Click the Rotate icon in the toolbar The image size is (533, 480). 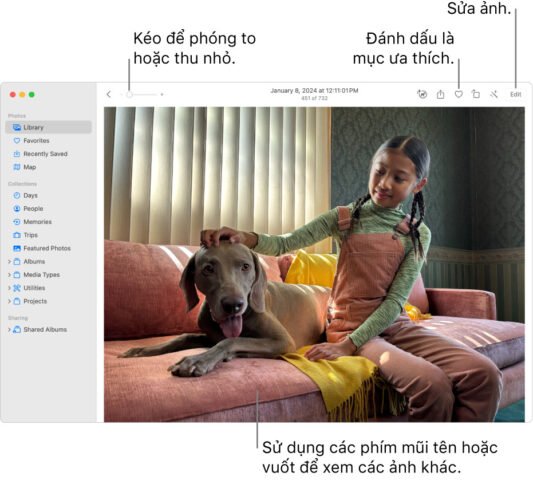pos(476,94)
